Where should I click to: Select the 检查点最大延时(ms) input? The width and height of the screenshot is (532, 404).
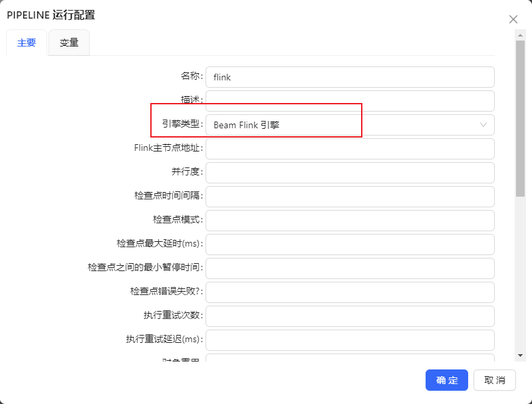tap(350, 245)
